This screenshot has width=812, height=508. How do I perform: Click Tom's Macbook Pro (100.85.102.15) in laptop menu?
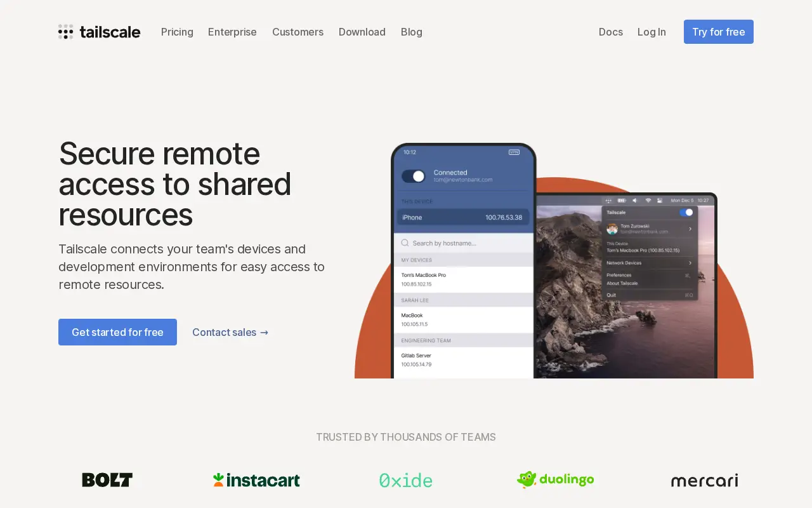pos(643,250)
